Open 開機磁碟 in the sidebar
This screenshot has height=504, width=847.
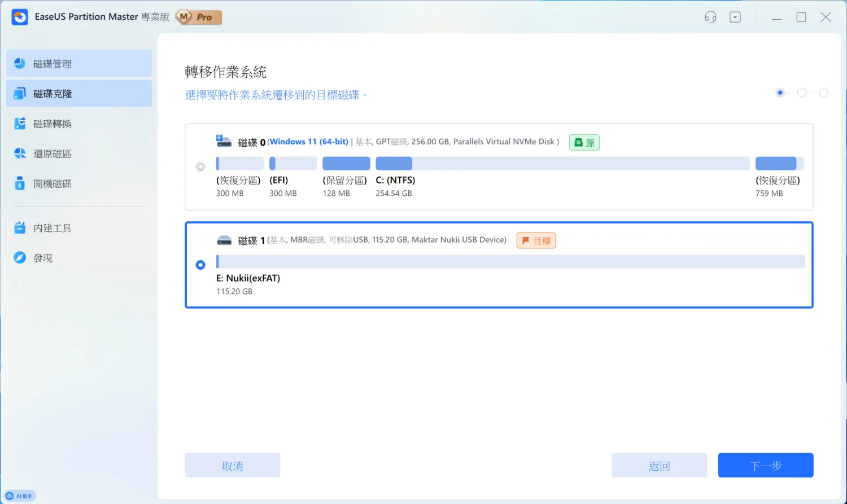[79, 183]
